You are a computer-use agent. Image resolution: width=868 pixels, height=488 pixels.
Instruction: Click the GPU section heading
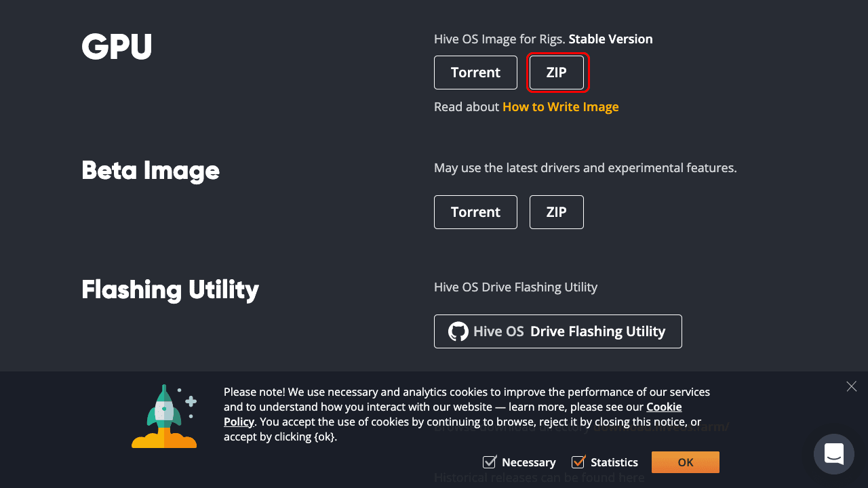(x=117, y=47)
